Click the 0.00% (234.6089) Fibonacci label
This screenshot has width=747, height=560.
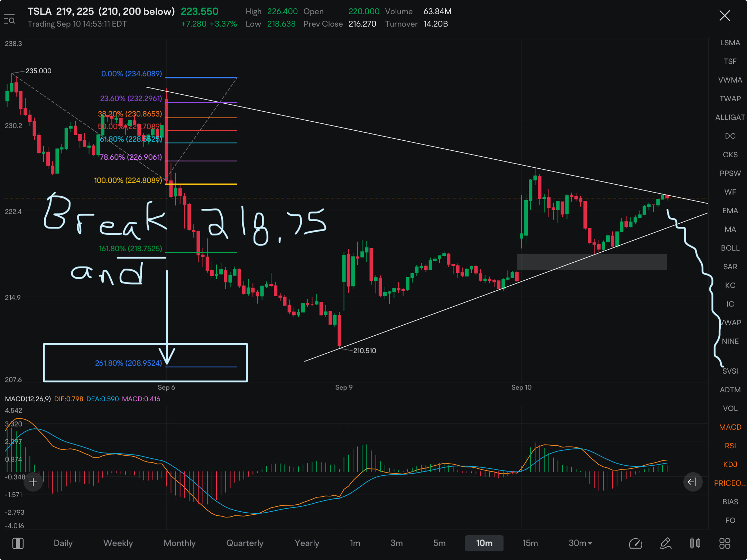coord(131,74)
